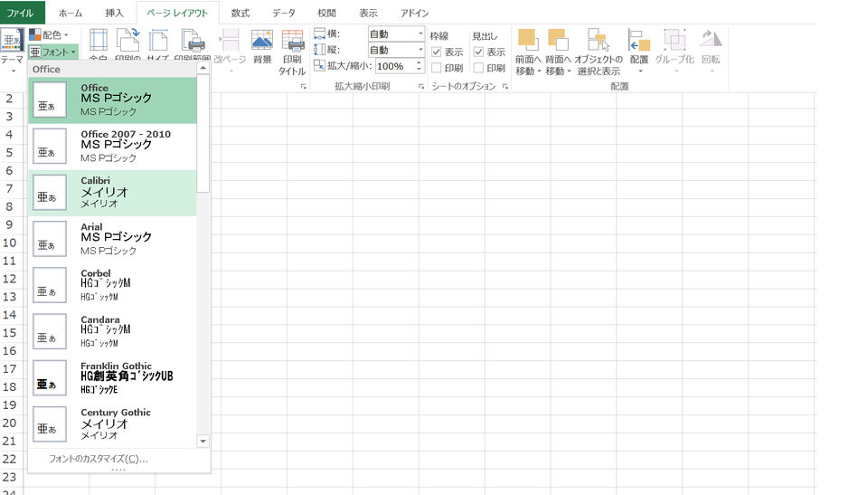Image resolution: width=868 pixels, height=495 pixels.
Task: Select the Office 2007 - 2010 font theme
Action: [113, 147]
